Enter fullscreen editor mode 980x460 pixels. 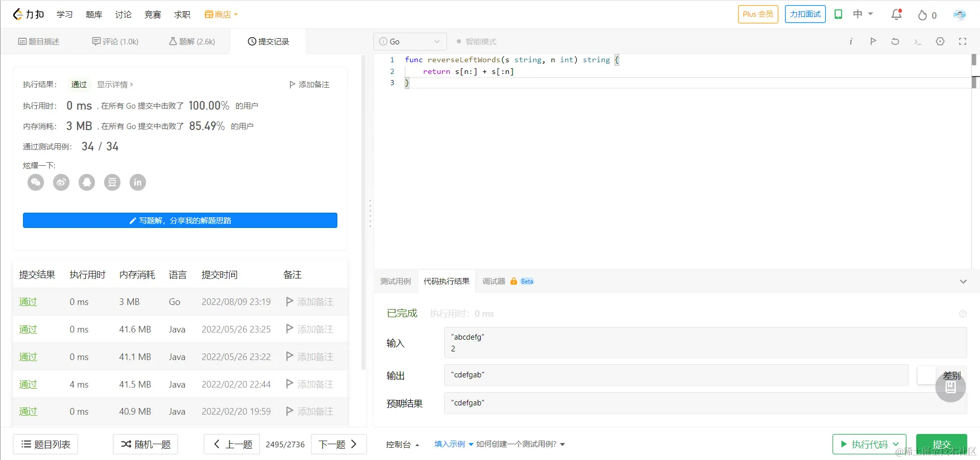tap(963, 41)
